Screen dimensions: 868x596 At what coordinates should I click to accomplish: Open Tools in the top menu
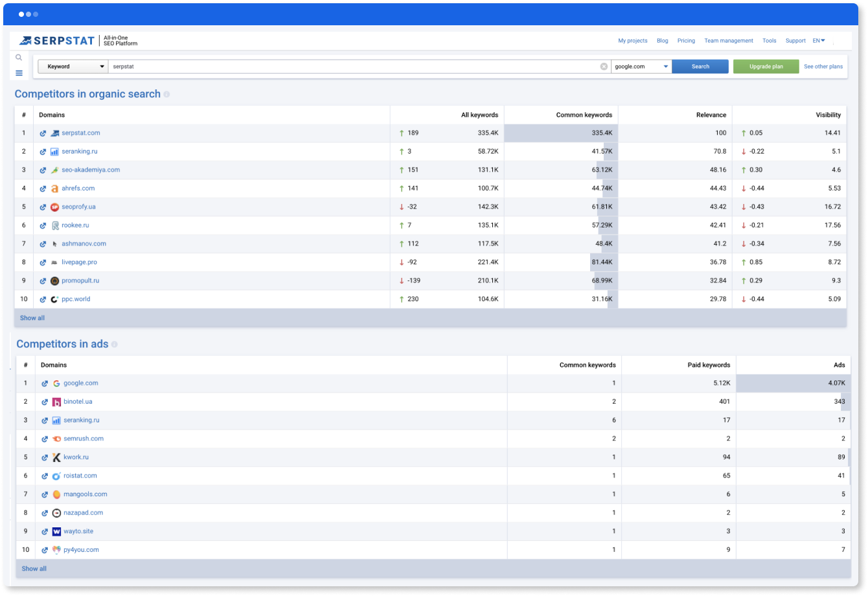pyautogui.click(x=769, y=41)
